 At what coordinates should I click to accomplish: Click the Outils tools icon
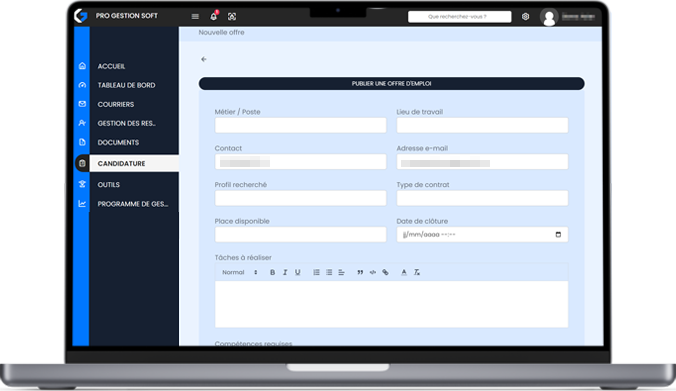82,184
